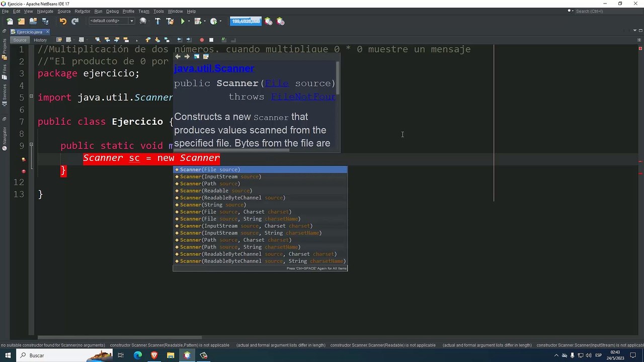Screen dimensions: 644x362
Task: Collapse the import fold on line 5
Action: pyautogui.click(x=31, y=96)
